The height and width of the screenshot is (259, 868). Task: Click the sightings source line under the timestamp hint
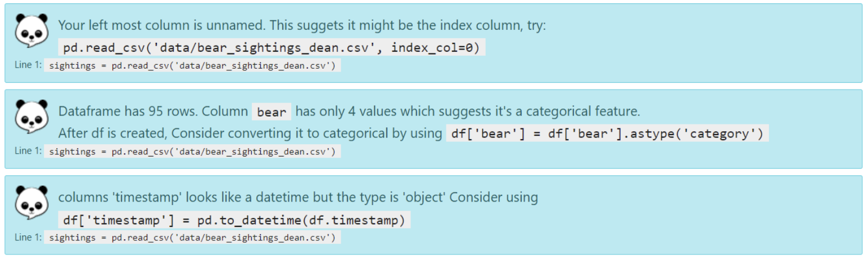click(x=192, y=238)
